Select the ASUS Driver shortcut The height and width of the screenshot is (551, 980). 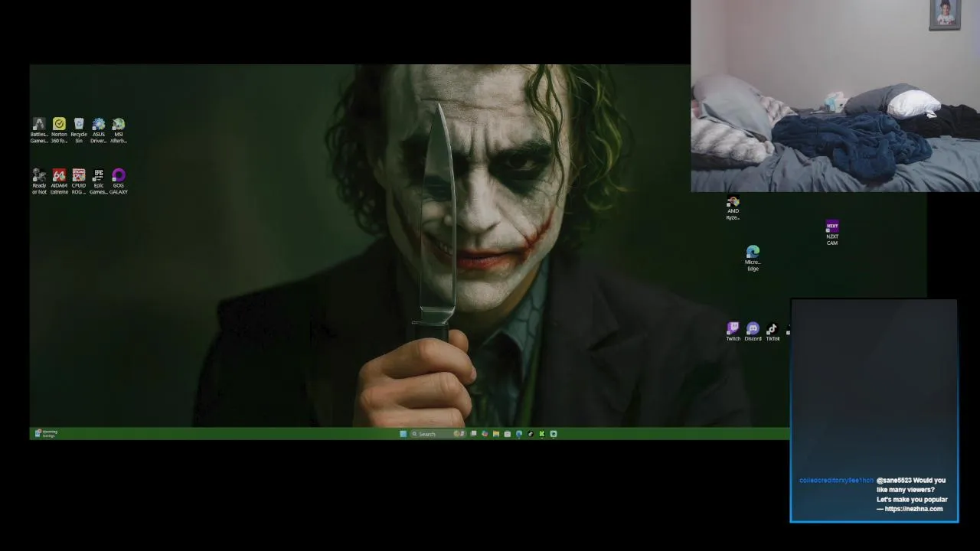point(99,130)
